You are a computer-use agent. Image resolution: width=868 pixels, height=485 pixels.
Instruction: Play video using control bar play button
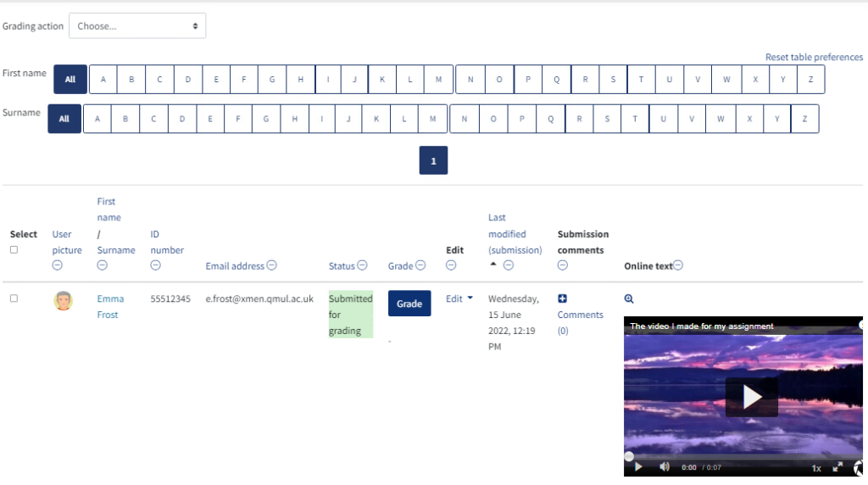tap(638, 466)
